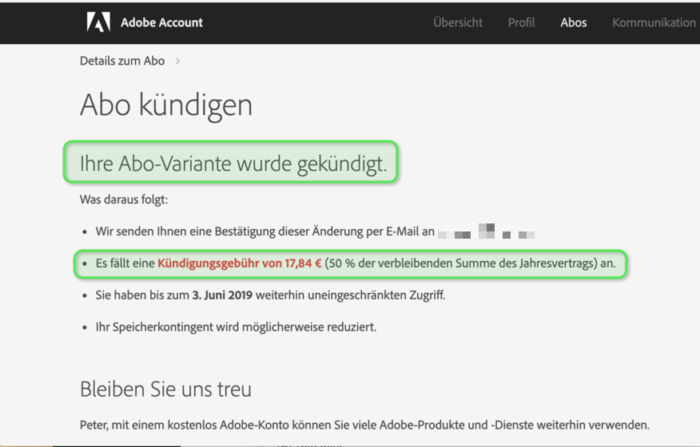700x447 pixels.
Task: Click the paragraph starting with 'Peter, mit einem kostenlos'
Action: (x=365, y=425)
